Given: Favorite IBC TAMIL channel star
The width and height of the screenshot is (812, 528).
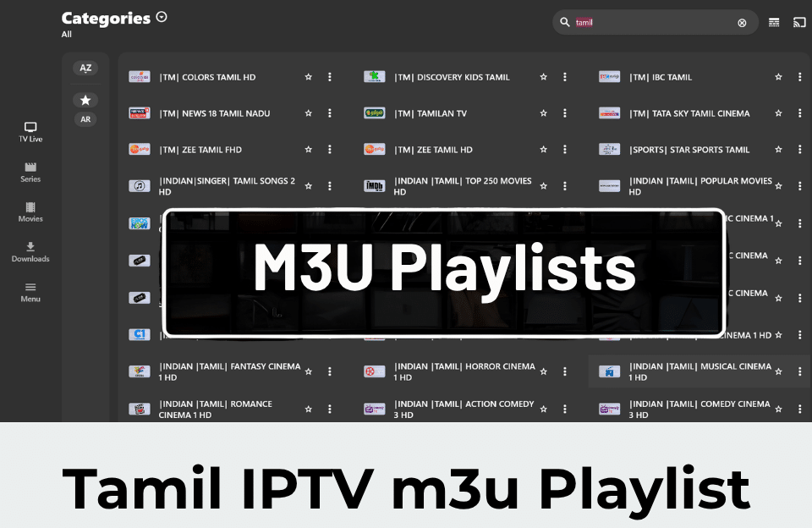Looking at the screenshot, I should (x=778, y=77).
